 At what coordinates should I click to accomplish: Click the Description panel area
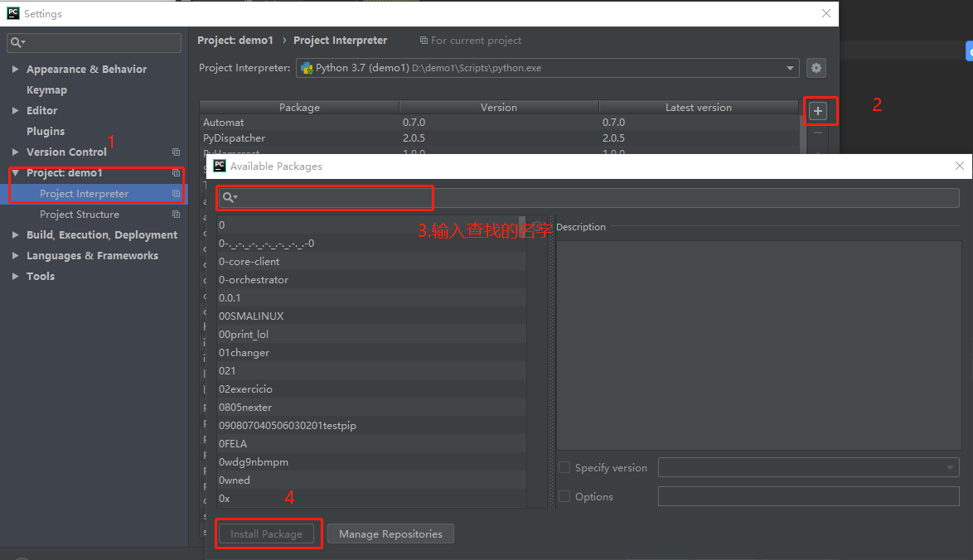(759, 345)
